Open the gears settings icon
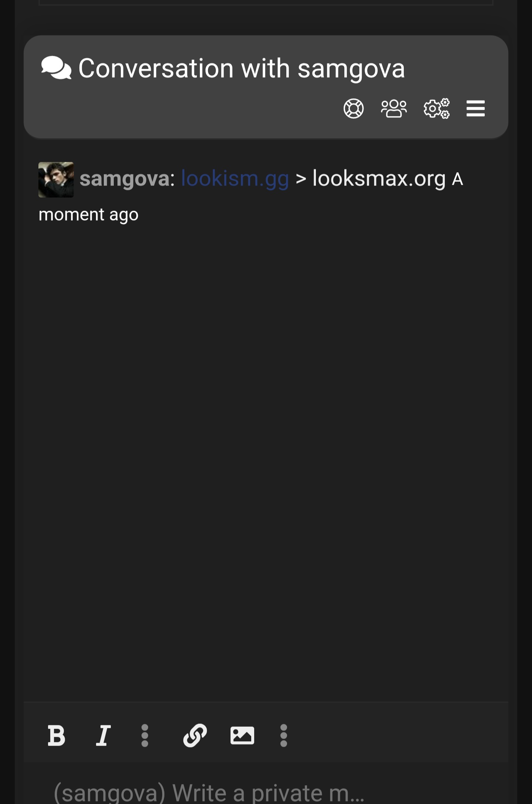The width and height of the screenshot is (532, 804). coord(437,109)
